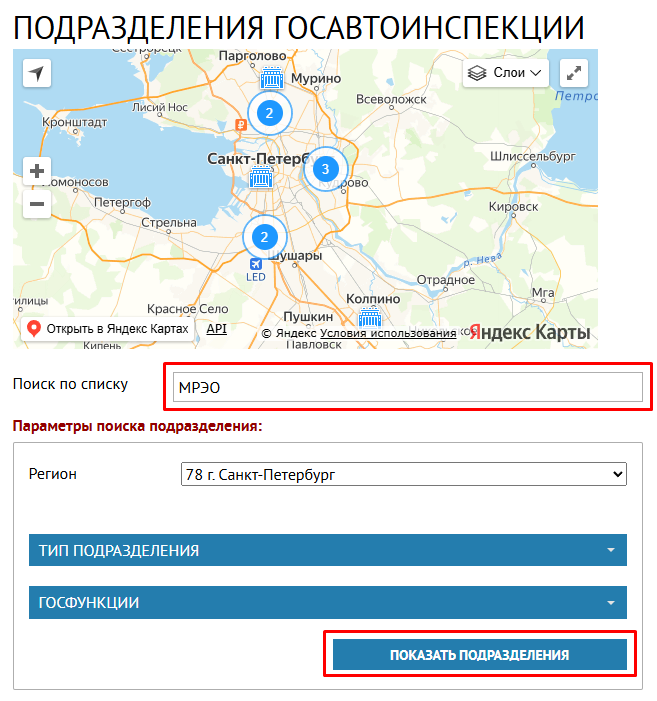The height and width of the screenshot is (701, 657).
Task: Click building marker under Санкт-Петербург label
Action: tap(260, 180)
